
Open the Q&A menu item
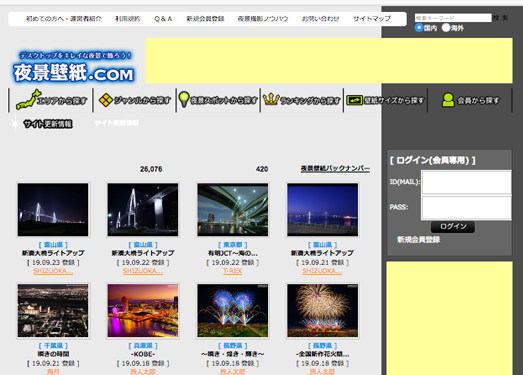[163, 19]
